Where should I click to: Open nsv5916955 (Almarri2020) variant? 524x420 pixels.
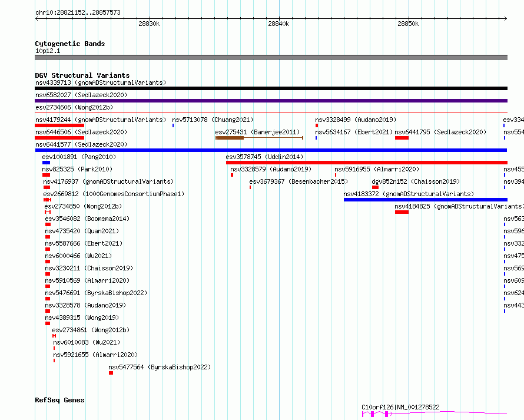point(377,169)
